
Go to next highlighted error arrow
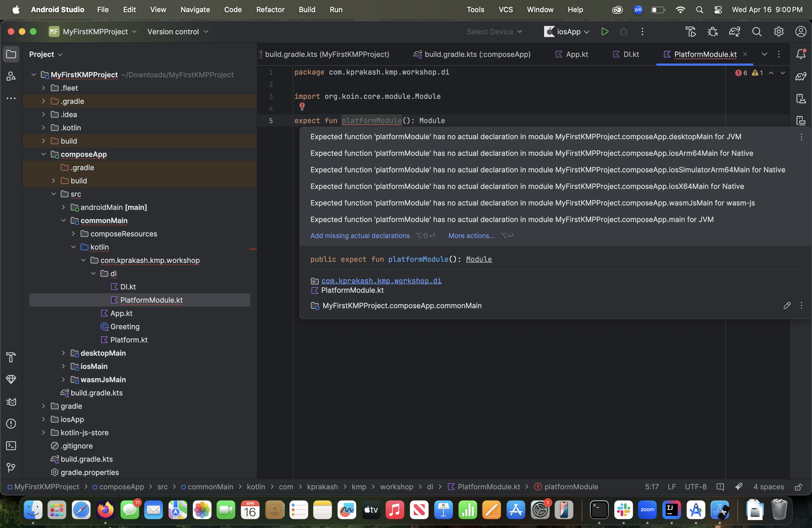tap(783, 73)
